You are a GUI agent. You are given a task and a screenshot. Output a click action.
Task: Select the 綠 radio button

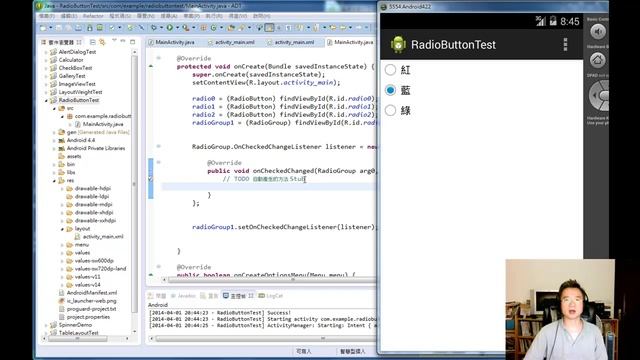pyautogui.click(x=390, y=110)
